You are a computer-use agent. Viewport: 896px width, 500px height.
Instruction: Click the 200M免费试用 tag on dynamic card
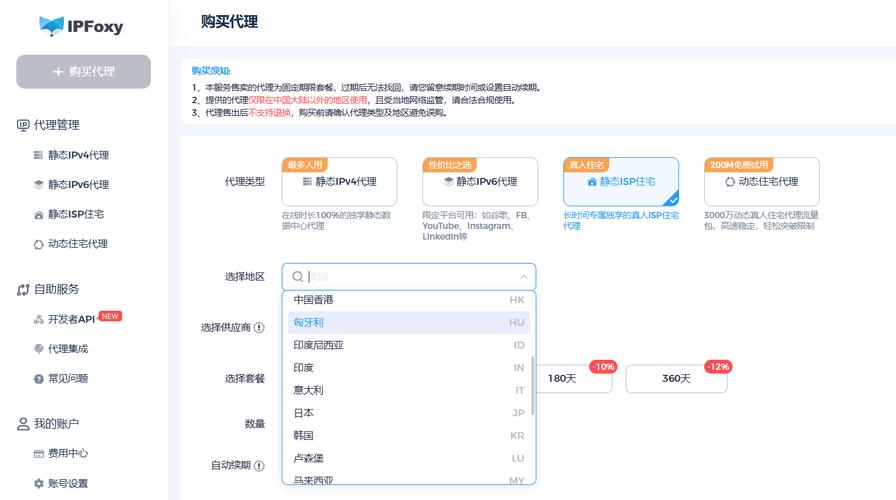738,165
